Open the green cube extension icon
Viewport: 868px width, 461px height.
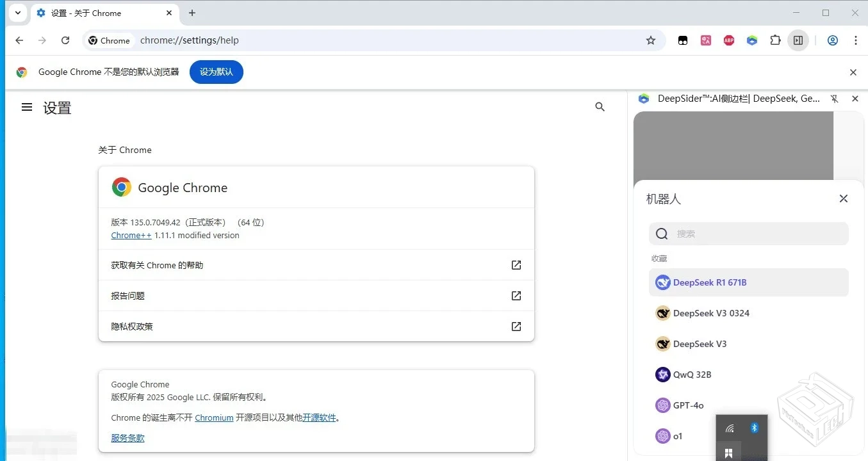(x=751, y=40)
